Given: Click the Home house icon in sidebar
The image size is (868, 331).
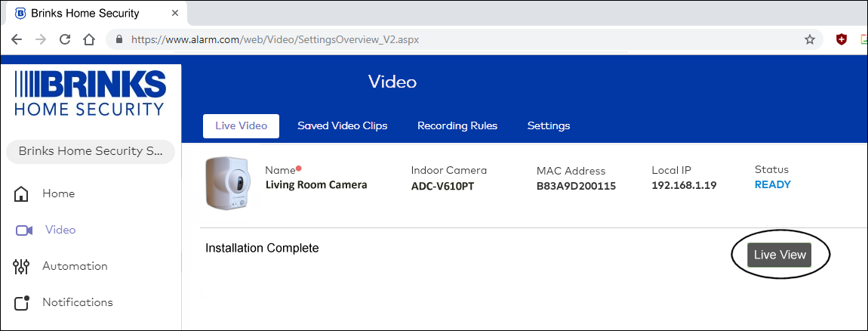Looking at the screenshot, I should (x=21, y=194).
